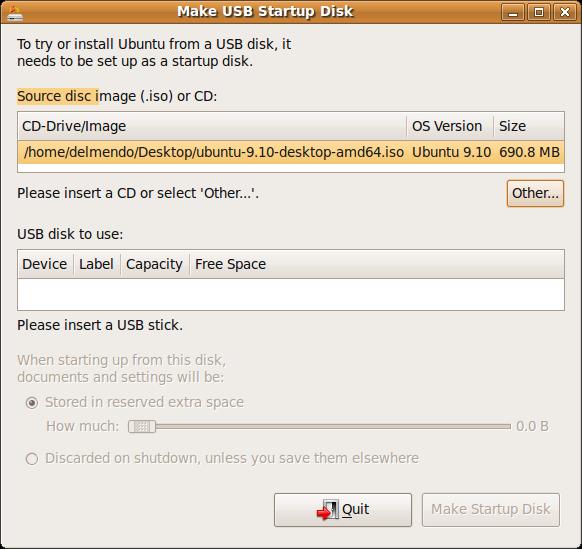The height and width of the screenshot is (549, 582).
Task: Maximize the Make USB Startup Disk window
Action: (x=539, y=12)
